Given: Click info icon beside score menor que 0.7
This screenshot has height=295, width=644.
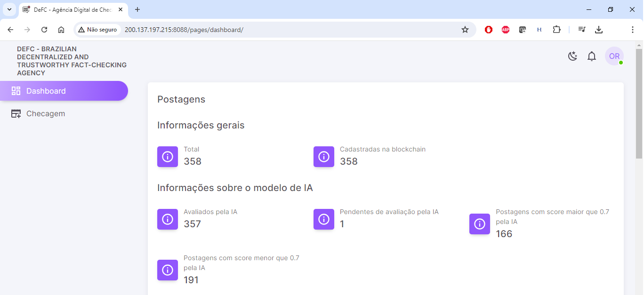Looking at the screenshot, I should [168, 270].
